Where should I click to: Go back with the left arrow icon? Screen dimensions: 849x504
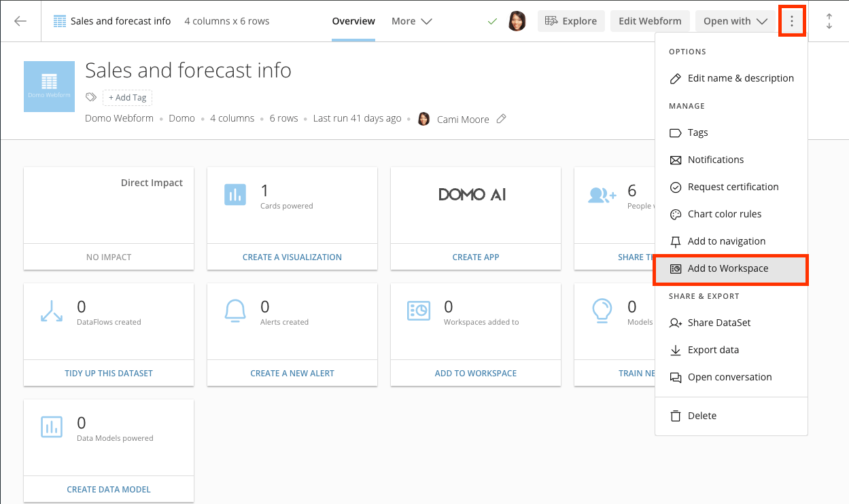click(20, 21)
